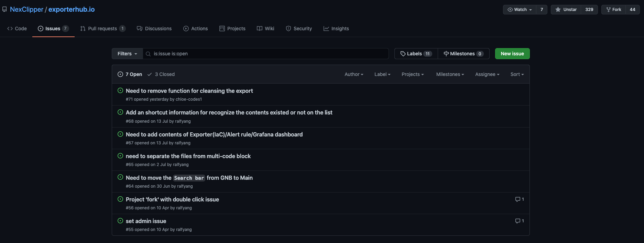This screenshot has height=243, width=644.
Task: Focus the issue search field 'is:issue is:open'
Action: pos(266,54)
